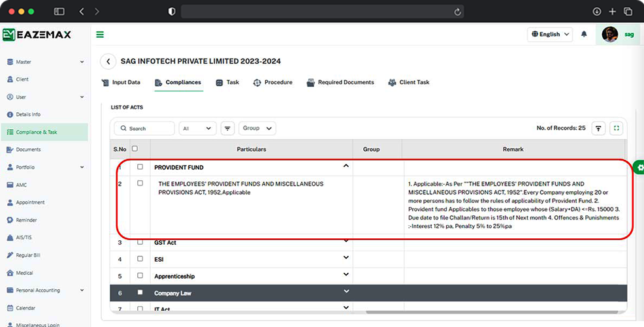Go back using the circular back arrow
The width and height of the screenshot is (644, 327).
[x=108, y=61]
